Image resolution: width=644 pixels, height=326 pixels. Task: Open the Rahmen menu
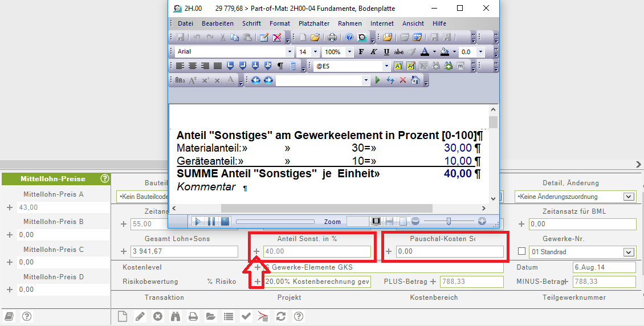coord(349,23)
